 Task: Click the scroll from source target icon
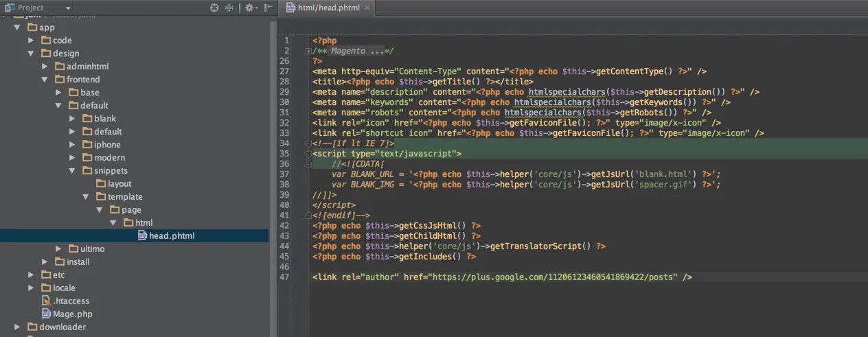(x=214, y=8)
